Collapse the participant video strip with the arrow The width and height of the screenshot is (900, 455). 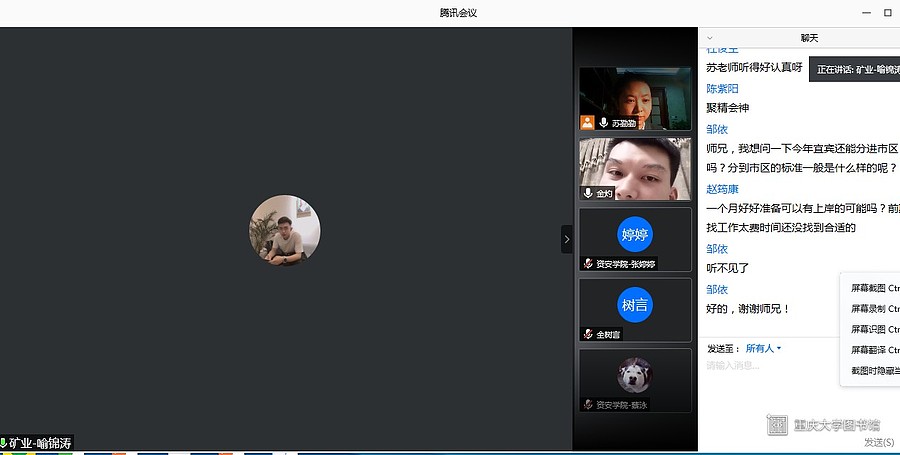[567, 239]
